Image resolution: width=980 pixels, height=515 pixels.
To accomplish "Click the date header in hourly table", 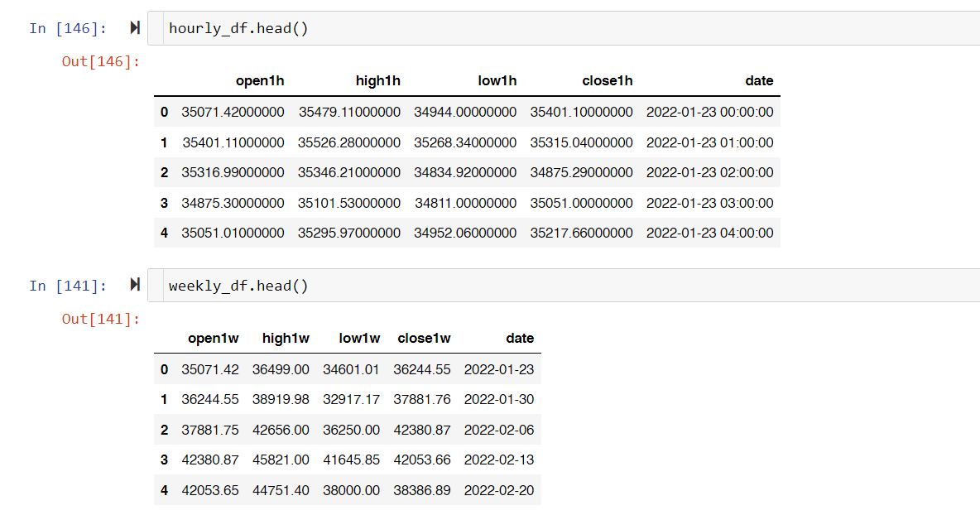I will [x=759, y=80].
